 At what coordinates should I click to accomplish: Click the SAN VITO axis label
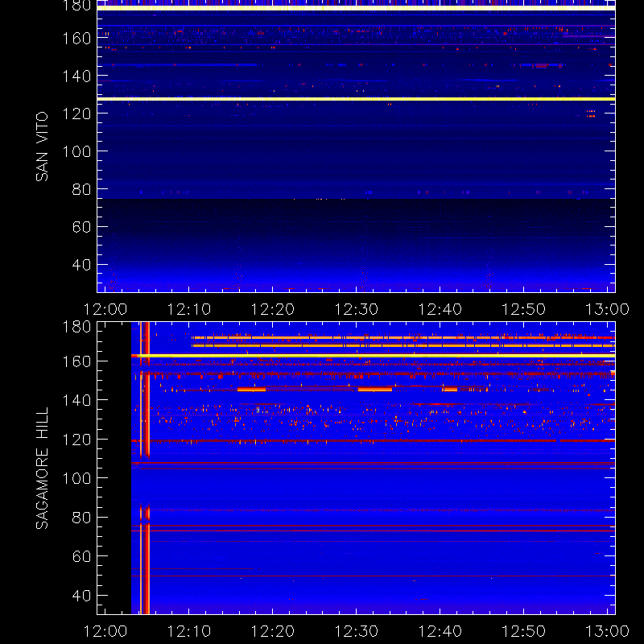point(42,147)
